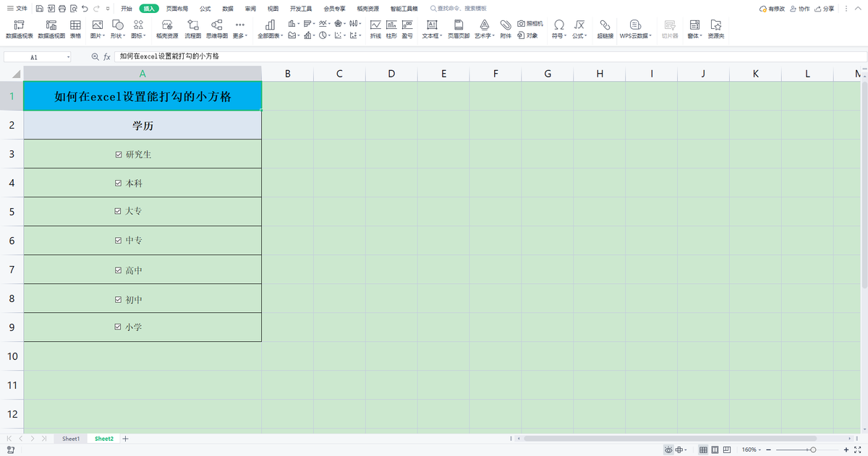
Task: Open the 符号 symbol dropdown
Action: (559, 29)
